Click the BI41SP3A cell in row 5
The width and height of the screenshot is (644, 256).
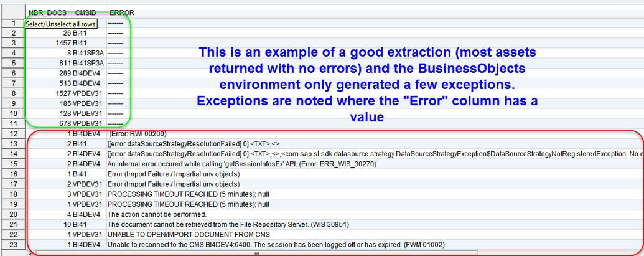(x=89, y=63)
